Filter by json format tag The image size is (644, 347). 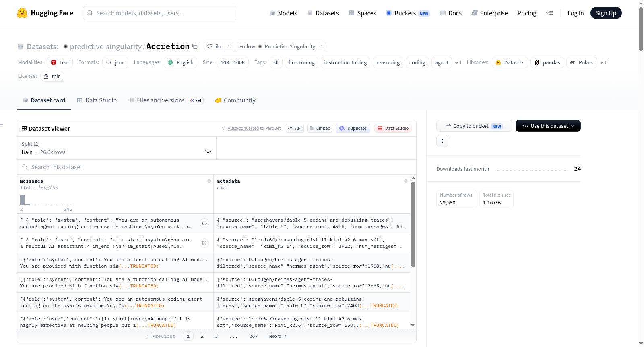116,62
